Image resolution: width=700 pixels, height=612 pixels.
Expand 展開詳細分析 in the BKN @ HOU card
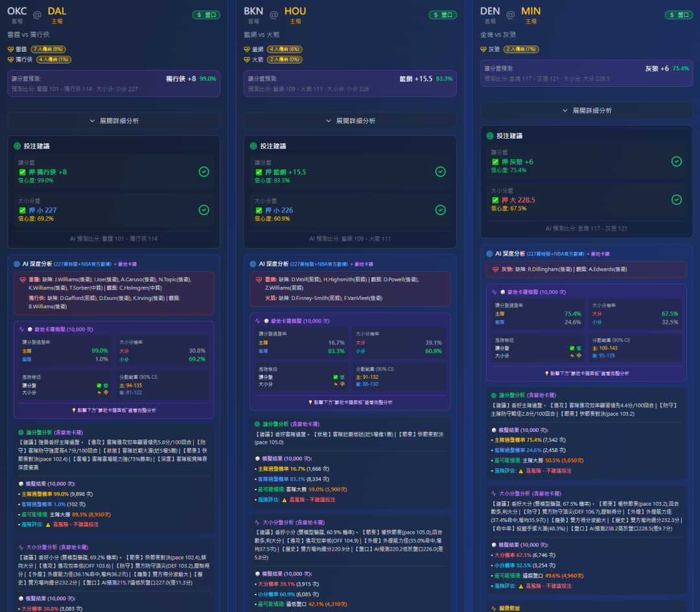(x=351, y=120)
